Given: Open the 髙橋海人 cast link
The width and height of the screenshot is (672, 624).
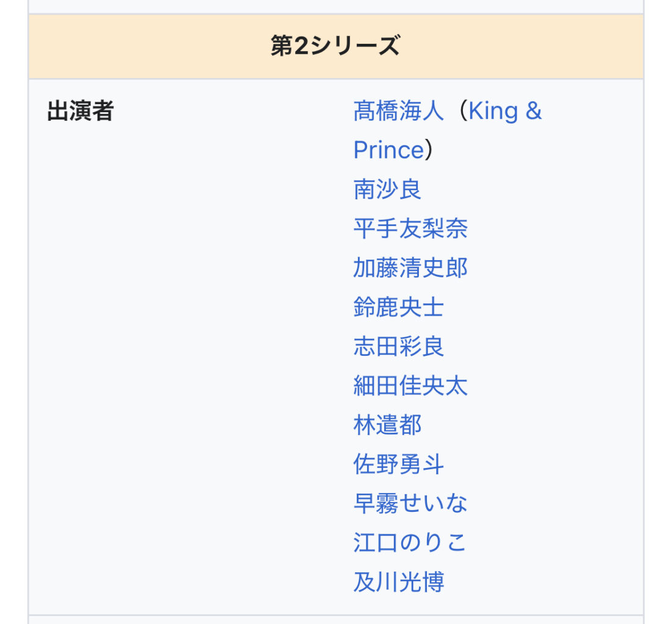Looking at the screenshot, I should (399, 111).
